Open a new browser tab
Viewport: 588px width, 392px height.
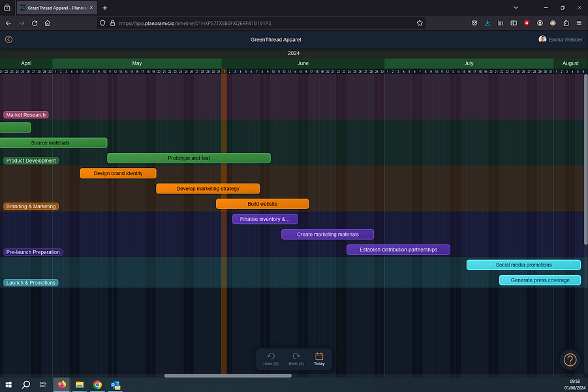click(x=105, y=8)
